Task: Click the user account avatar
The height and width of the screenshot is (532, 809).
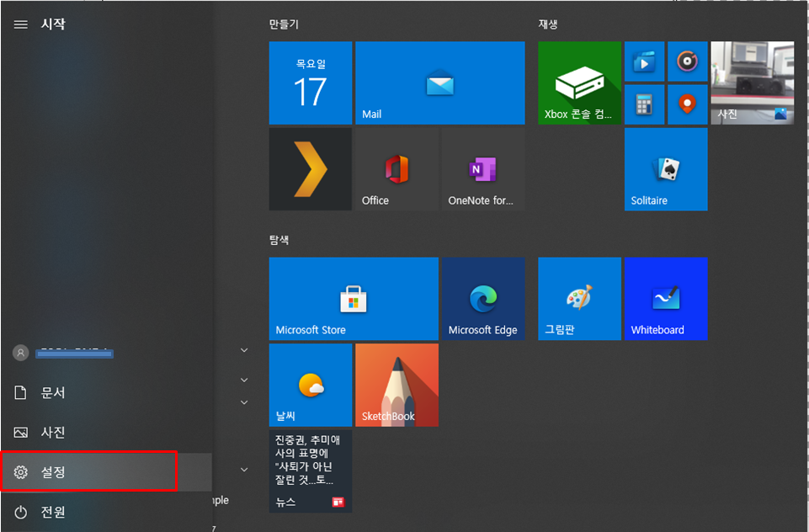Action: [x=21, y=353]
